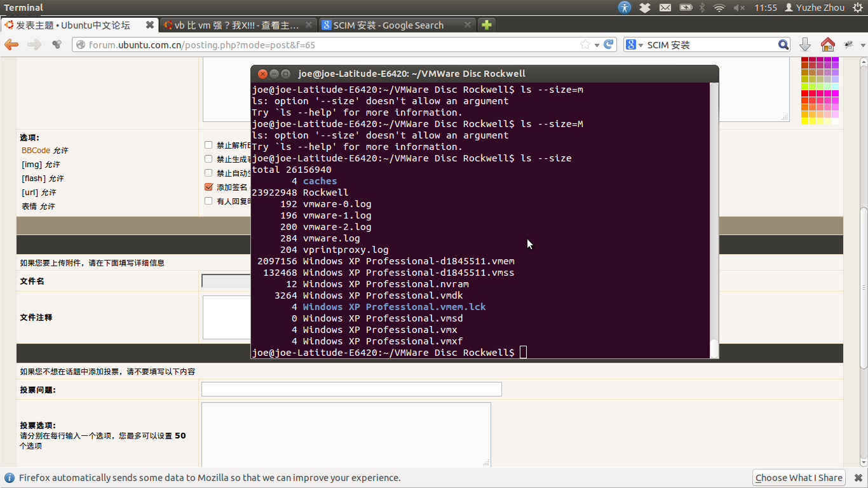Click the Firefox forward arrow button
The image size is (868, 488).
(x=34, y=44)
